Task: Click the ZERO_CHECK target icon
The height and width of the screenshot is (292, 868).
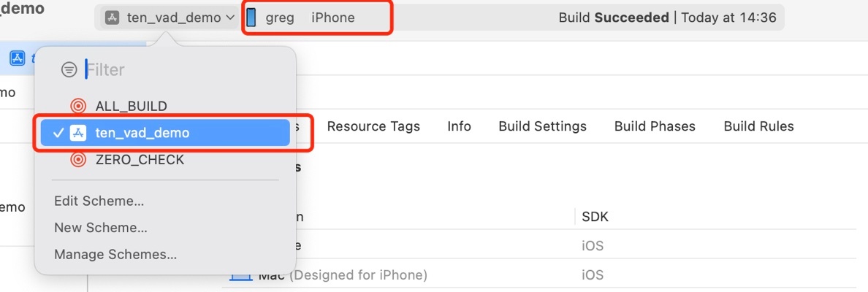Action: coord(78,161)
